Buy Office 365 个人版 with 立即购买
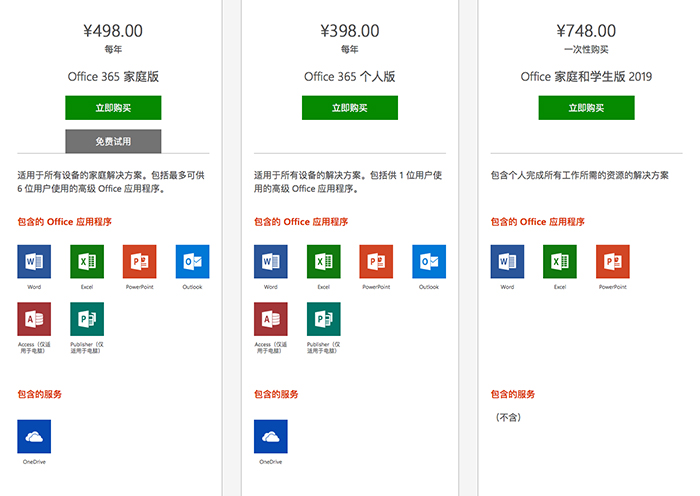The height and width of the screenshot is (496, 700). click(350, 108)
